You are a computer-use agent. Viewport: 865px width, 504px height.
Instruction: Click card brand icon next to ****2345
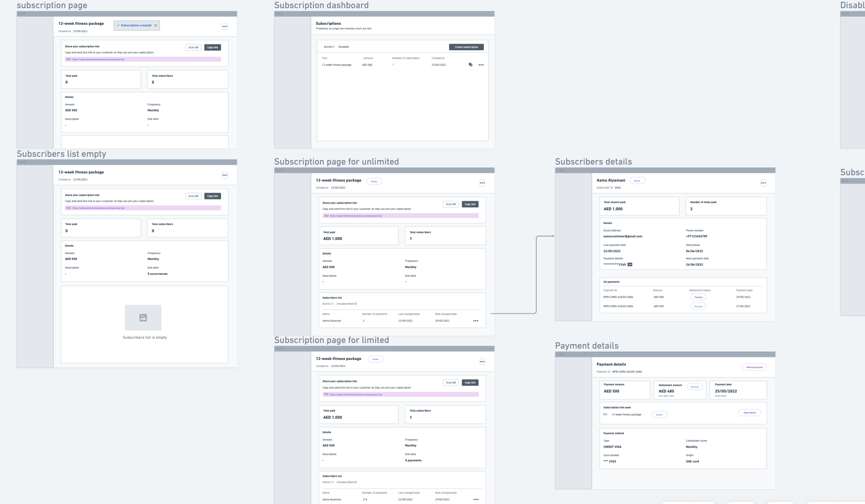pos(630,264)
